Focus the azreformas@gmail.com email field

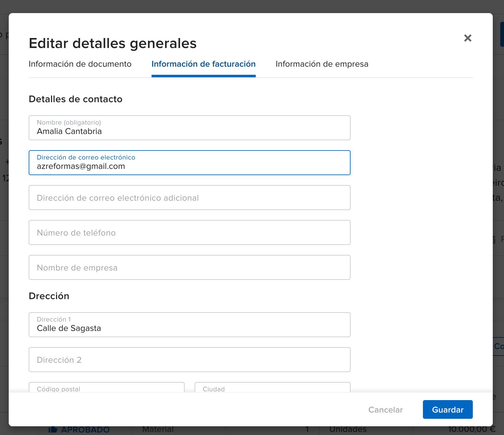pyautogui.click(x=189, y=163)
